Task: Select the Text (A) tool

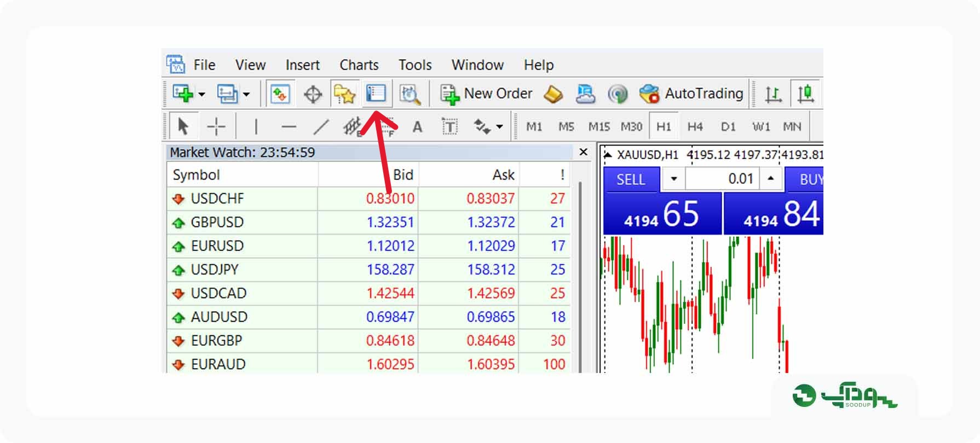Action: click(x=417, y=127)
